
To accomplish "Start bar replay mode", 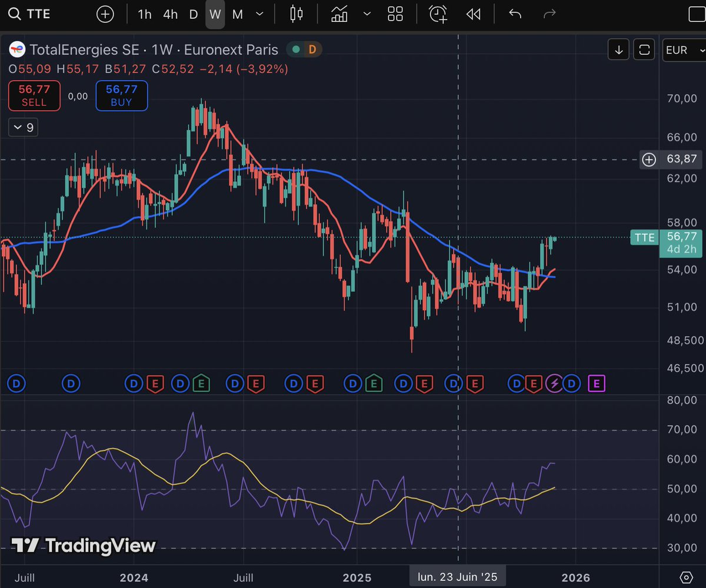I will pyautogui.click(x=473, y=14).
